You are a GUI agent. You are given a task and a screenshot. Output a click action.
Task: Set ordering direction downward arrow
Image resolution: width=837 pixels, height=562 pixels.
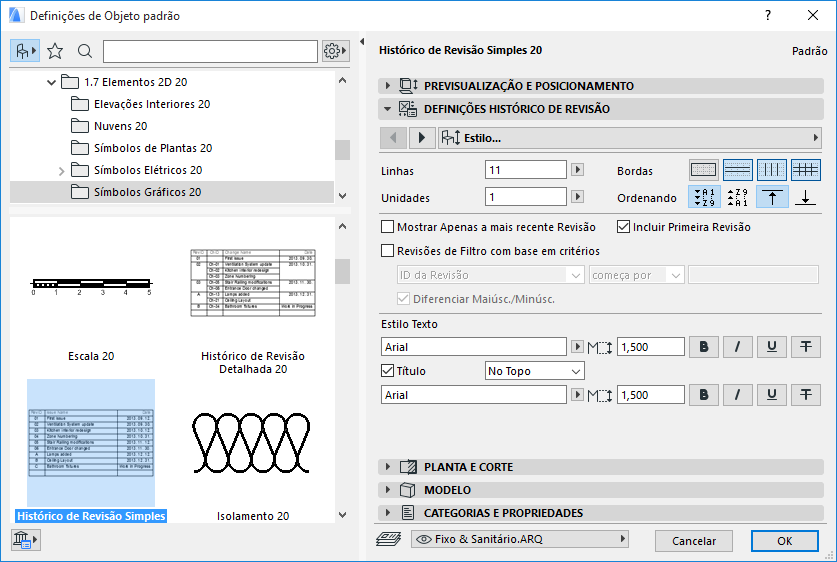(x=806, y=197)
